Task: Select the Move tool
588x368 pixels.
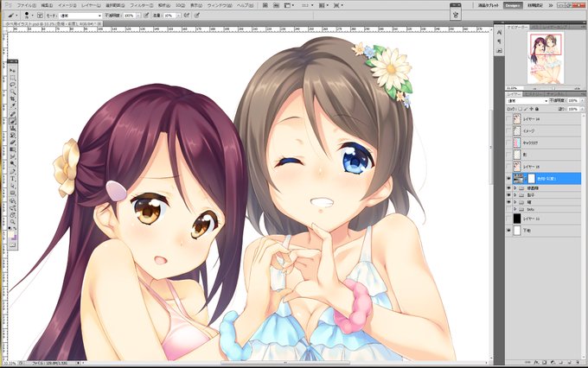Action: (x=12, y=71)
